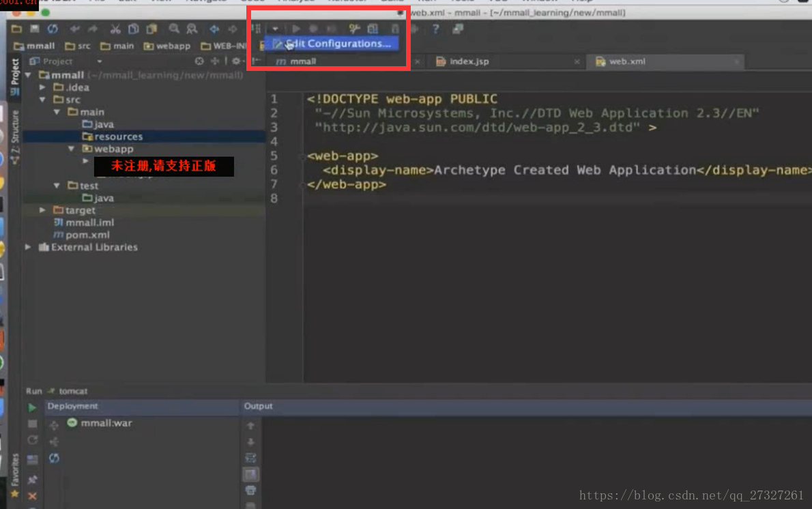Click the Debug icon in toolbar
This screenshot has height=509, width=812.
[313, 29]
